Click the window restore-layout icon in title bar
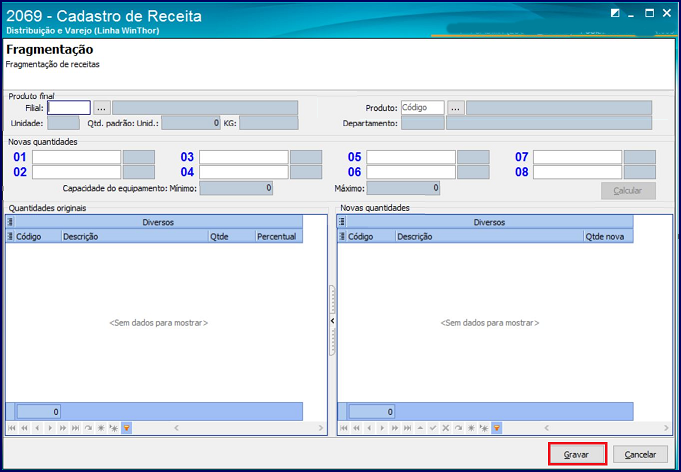Viewport: 681px width, 472px height. [x=615, y=13]
